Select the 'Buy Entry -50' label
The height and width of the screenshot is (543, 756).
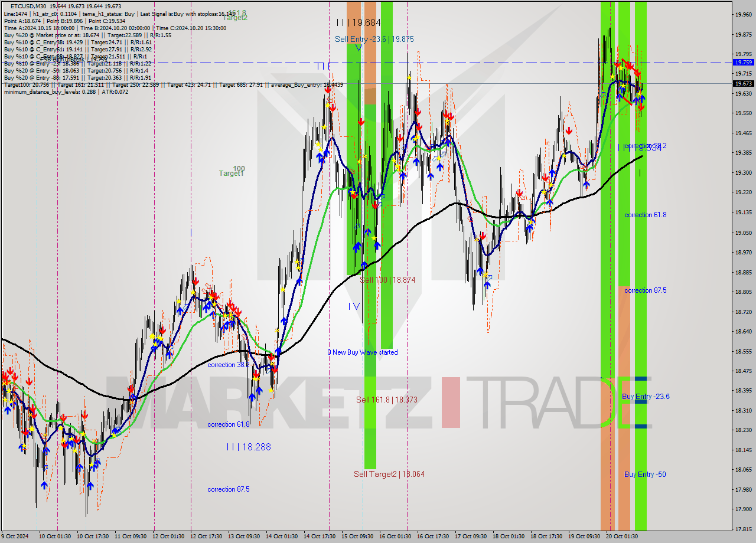pyautogui.click(x=645, y=475)
